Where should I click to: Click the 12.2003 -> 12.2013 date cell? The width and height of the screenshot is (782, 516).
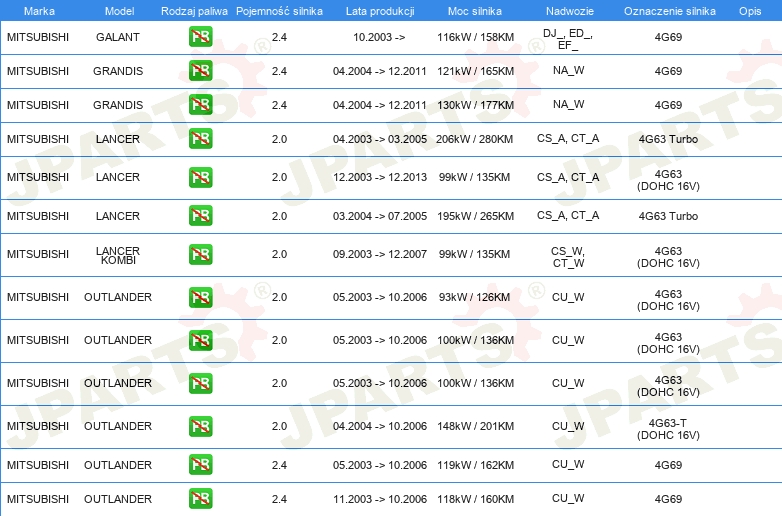tap(380, 177)
